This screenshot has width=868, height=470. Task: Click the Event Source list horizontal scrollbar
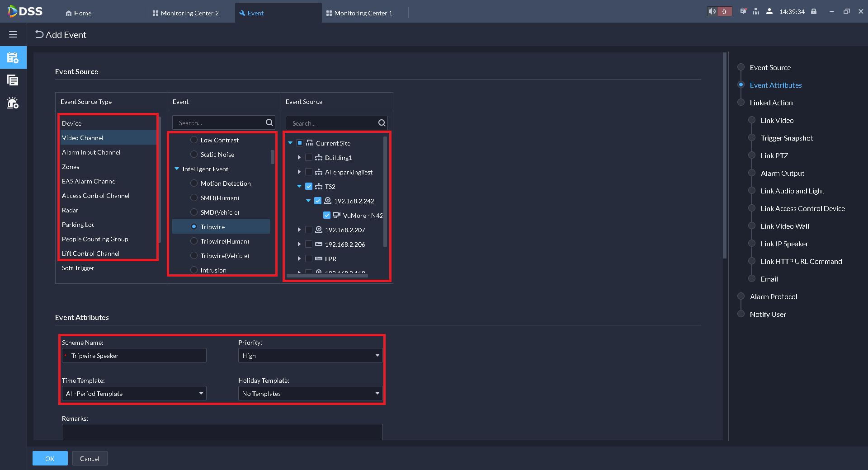click(327, 275)
